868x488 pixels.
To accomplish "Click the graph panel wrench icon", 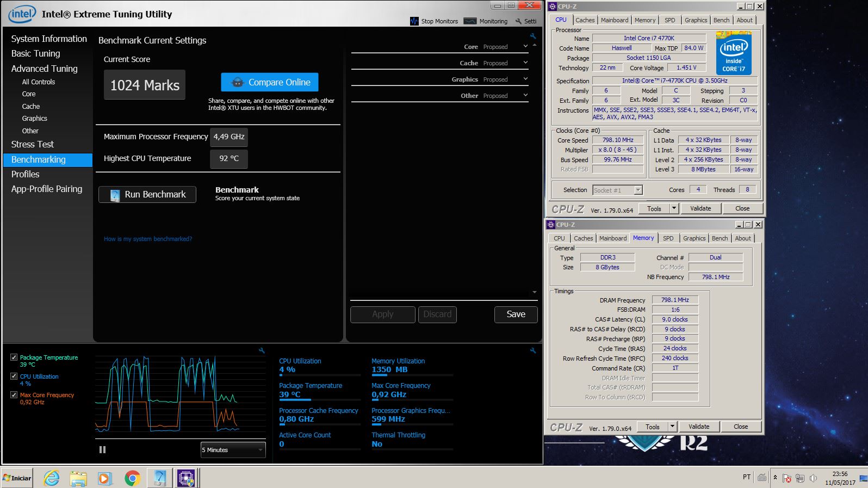I will pos(262,351).
